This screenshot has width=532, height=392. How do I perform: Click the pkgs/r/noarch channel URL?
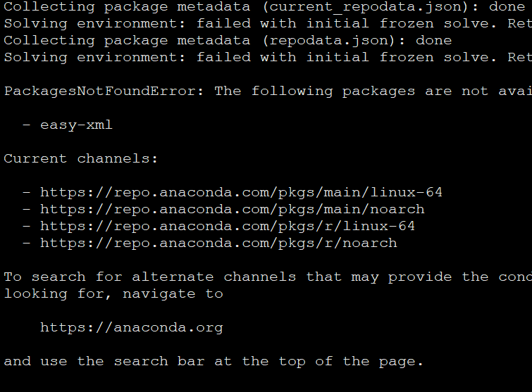218,244
